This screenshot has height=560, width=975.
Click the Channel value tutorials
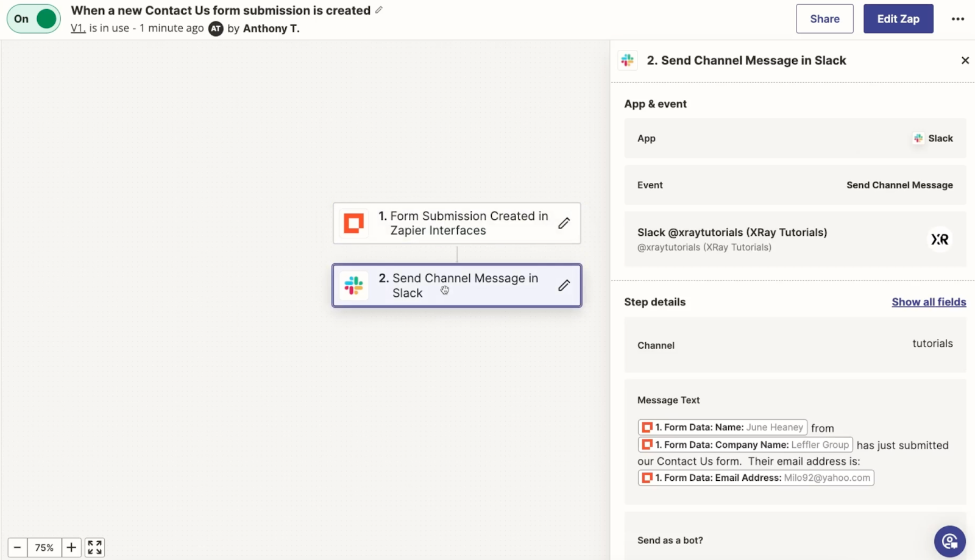coord(932,344)
